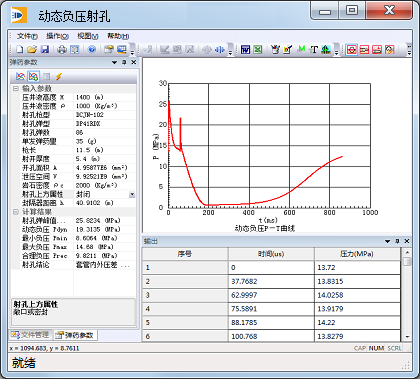420x380 pixels.
Task: Click the output table scrollbar thumb
Action: pyautogui.click(x=407, y=261)
